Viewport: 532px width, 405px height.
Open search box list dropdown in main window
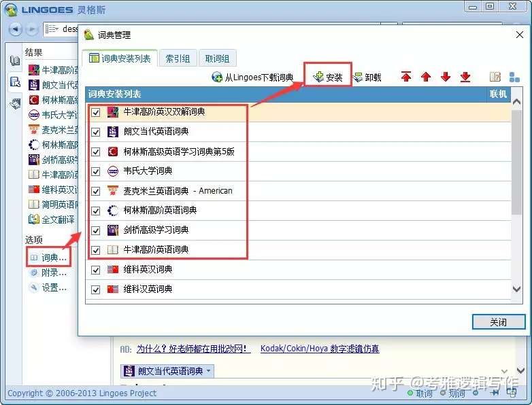[x=52, y=29]
